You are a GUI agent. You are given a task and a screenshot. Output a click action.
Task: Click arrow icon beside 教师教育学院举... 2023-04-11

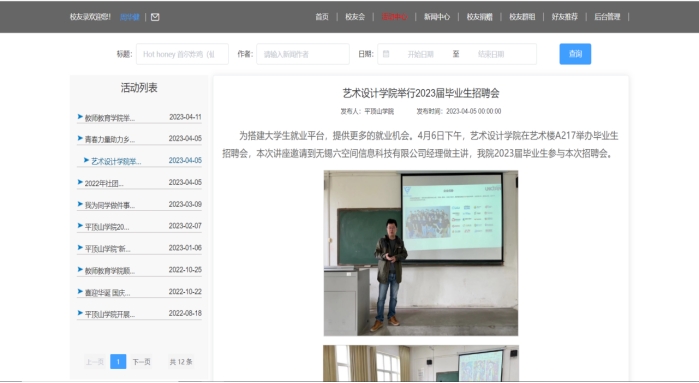tap(80, 117)
